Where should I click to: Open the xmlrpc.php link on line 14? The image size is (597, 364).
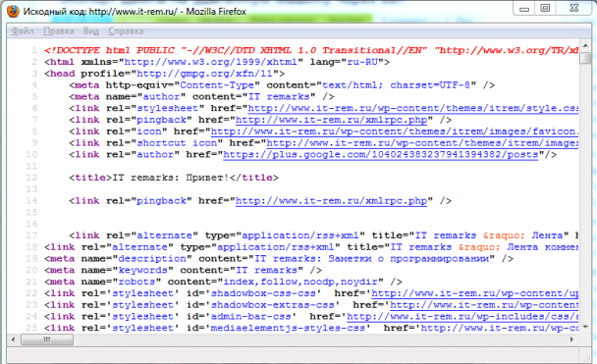331,201
